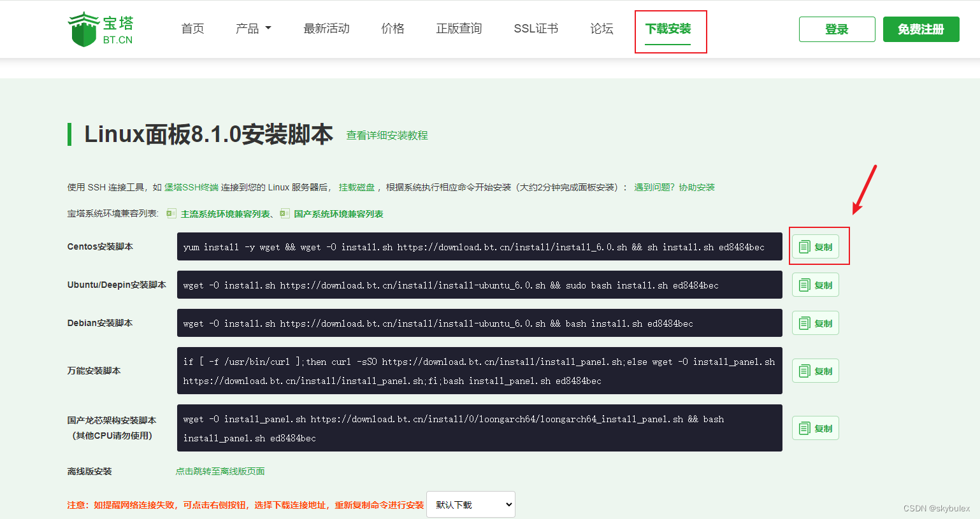
Task: Click the spreadsheet icon before 主流系统环境兼容列表
Action: coord(171,213)
